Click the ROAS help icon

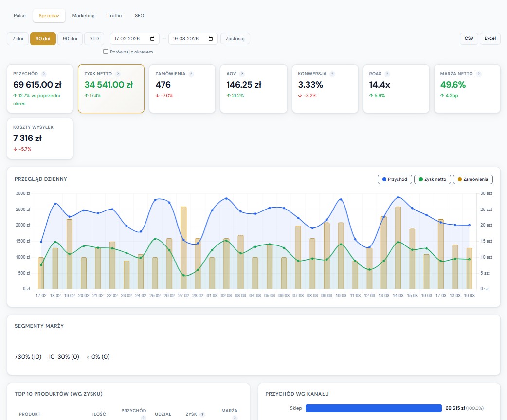coord(387,74)
